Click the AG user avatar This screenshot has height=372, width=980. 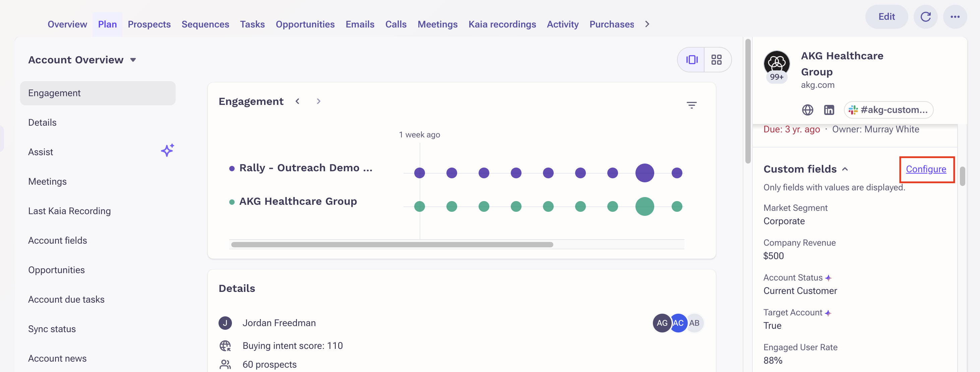pos(662,323)
